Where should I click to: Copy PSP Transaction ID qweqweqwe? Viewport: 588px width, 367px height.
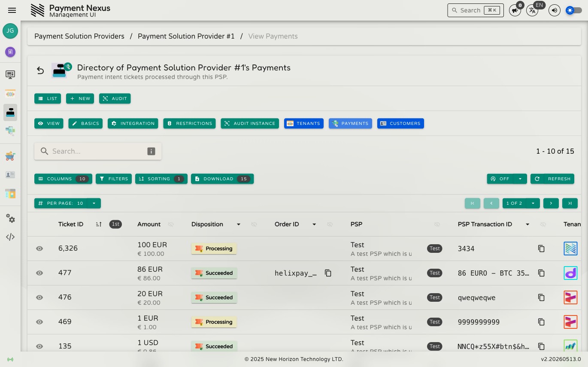point(541,297)
